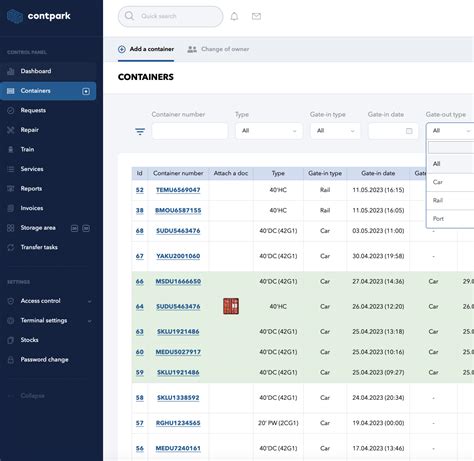This screenshot has height=461, width=474.
Task: Click the filter lines icon
Action: (140, 131)
